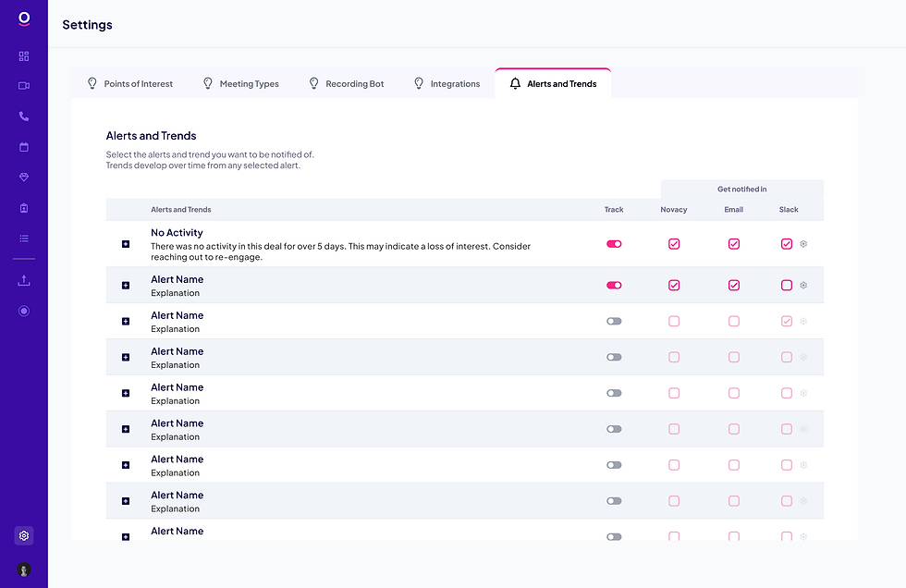This screenshot has width=906, height=588.
Task: Open the dashboard grid icon in sidebar
Action: pos(24,56)
